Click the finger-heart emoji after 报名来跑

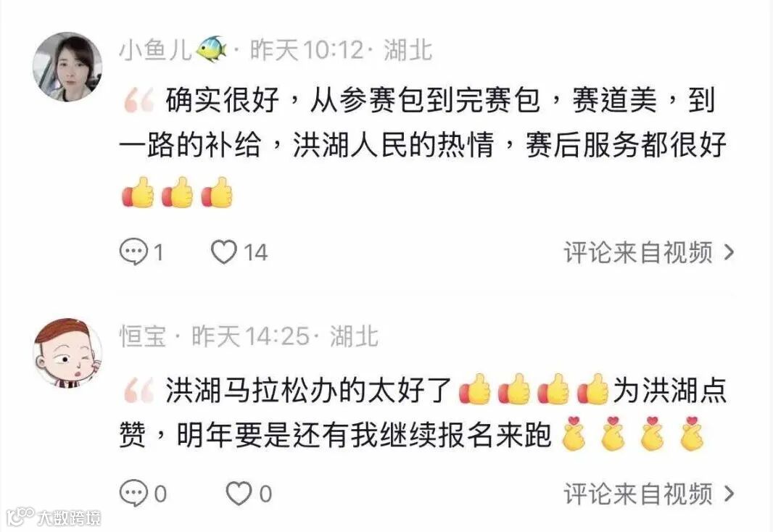click(x=574, y=434)
